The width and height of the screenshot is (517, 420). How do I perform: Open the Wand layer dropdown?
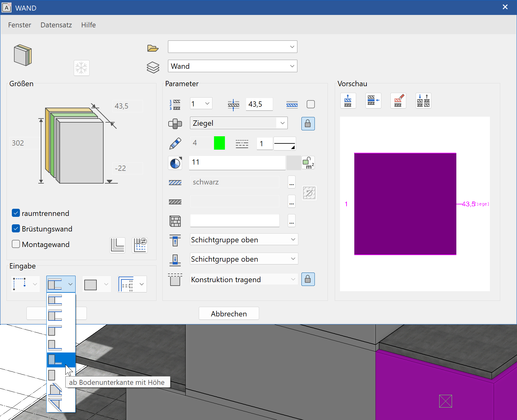point(233,66)
